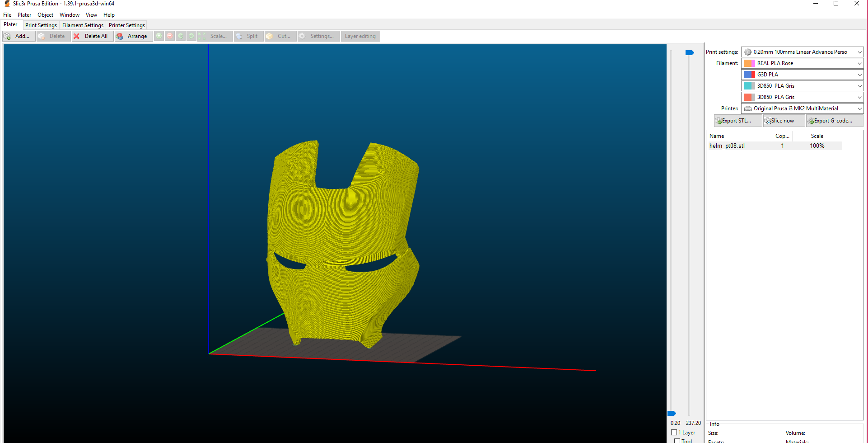Open the File menu
868x443 pixels.
(x=7, y=15)
